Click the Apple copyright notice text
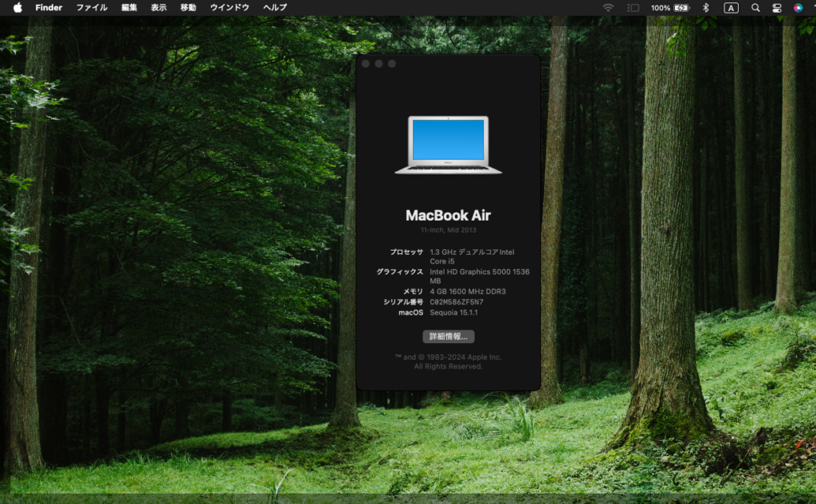Screen dimensions: 816x504 click(x=448, y=362)
